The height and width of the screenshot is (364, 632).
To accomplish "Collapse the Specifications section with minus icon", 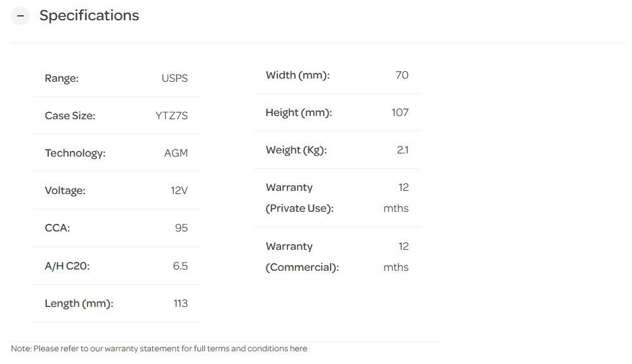I will coord(20,16).
